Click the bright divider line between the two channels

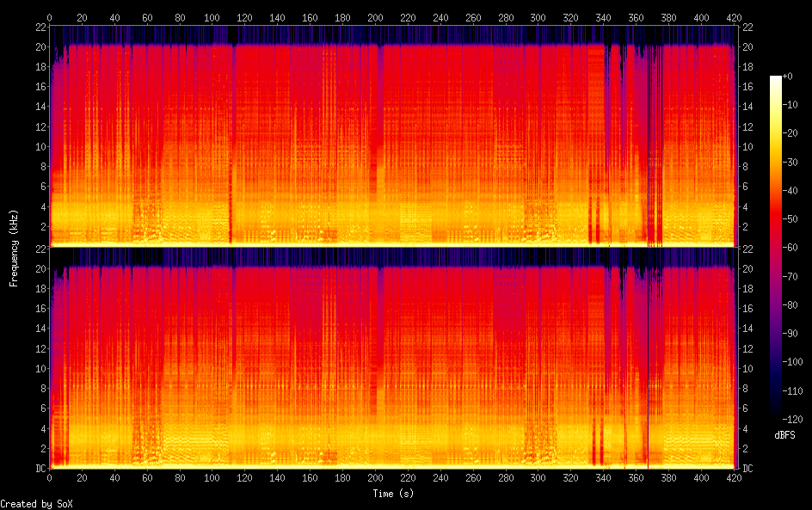tap(392, 247)
